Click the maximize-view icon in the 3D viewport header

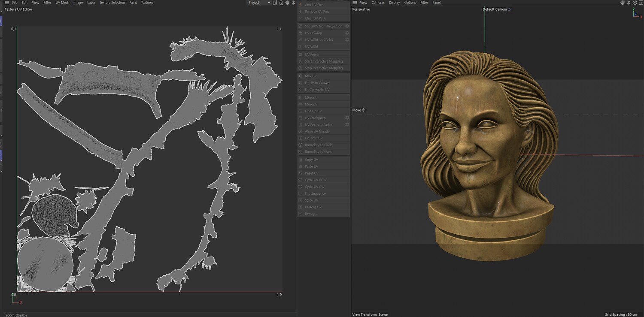[641, 3]
